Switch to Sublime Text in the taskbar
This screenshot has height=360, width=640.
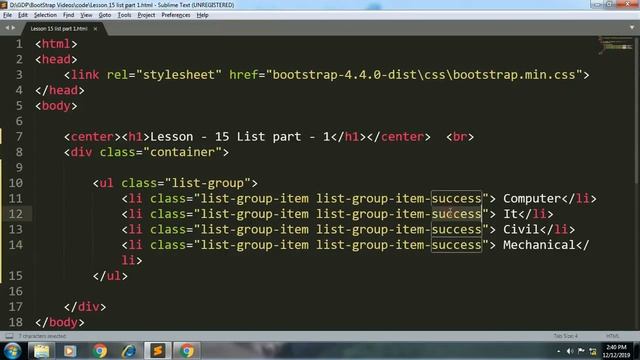click(158, 351)
